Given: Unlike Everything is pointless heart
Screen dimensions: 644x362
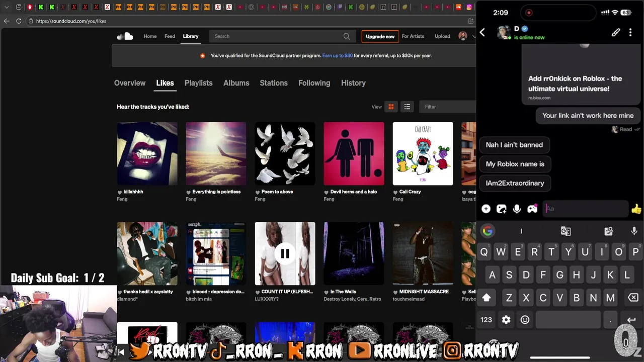Looking at the screenshot, I should tap(189, 192).
